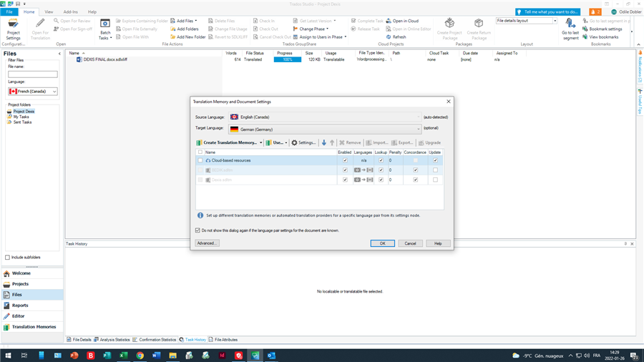644x362 pixels.
Task: Expand Create Translation Memory dropdown arrow
Action: pos(260,143)
